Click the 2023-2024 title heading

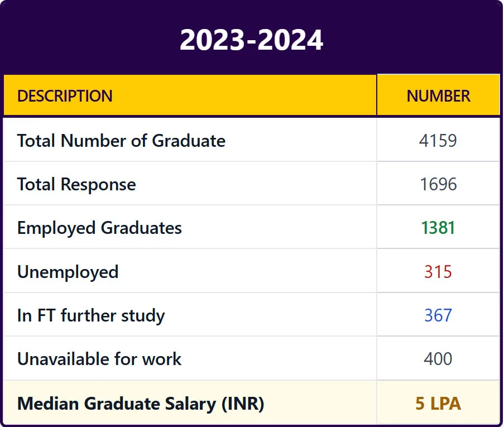[x=251, y=40]
